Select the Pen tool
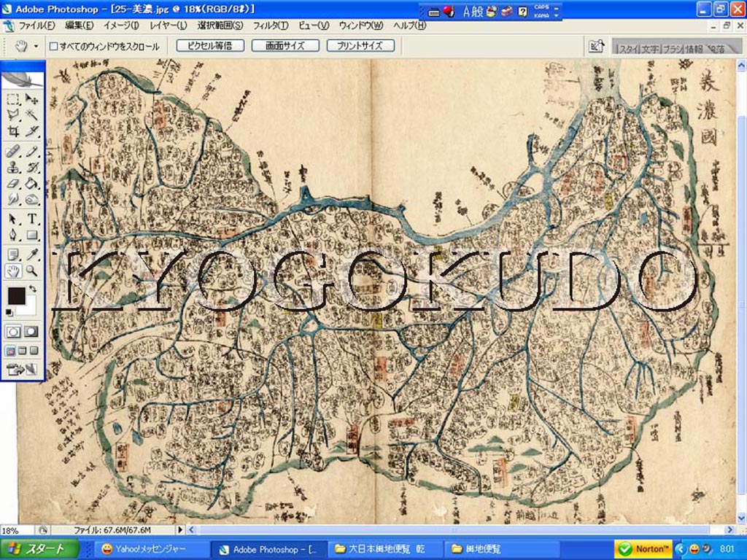This screenshot has width=747, height=560. pyautogui.click(x=13, y=235)
